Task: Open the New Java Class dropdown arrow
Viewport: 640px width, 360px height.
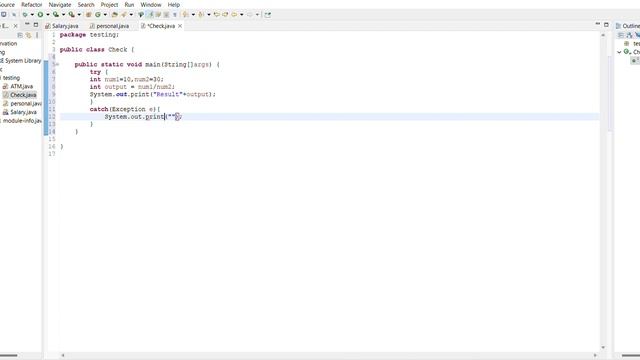Action: click(105, 15)
